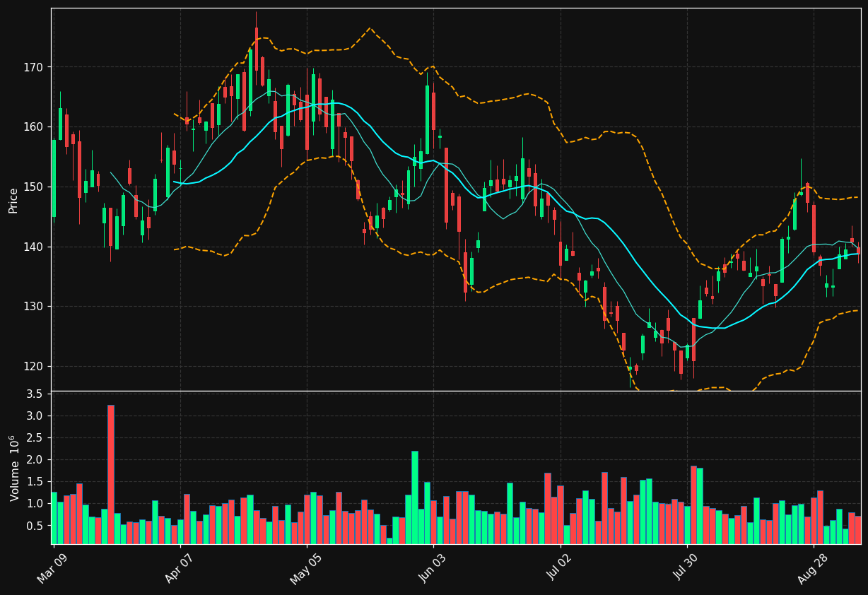
Task: Pick the "Jul 02" date label
Action: (x=560, y=567)
